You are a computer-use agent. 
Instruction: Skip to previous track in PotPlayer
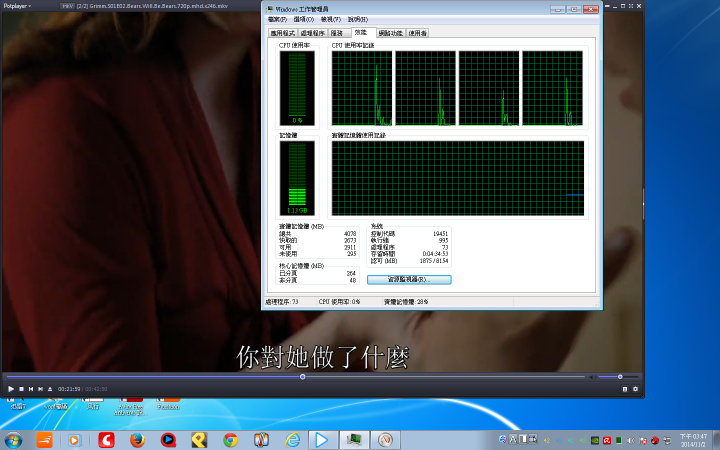pyautogui.click(x=31, y=389)
